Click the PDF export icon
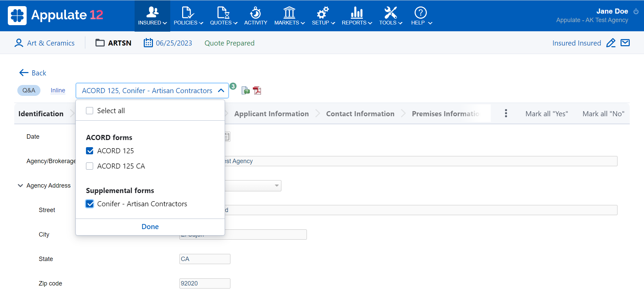The width and height of the screenshot is (644, 294). point(257,90)
